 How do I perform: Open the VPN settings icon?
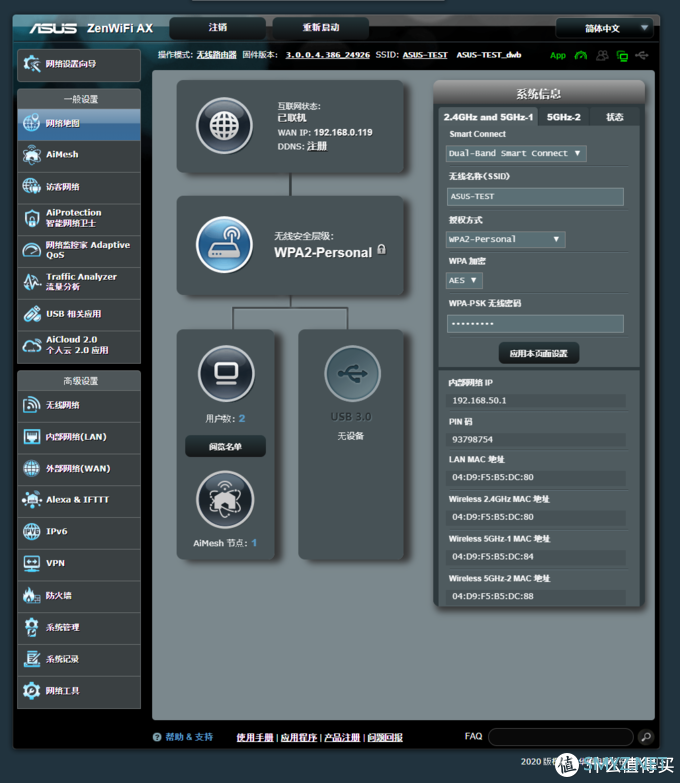[x=31, y=563]
